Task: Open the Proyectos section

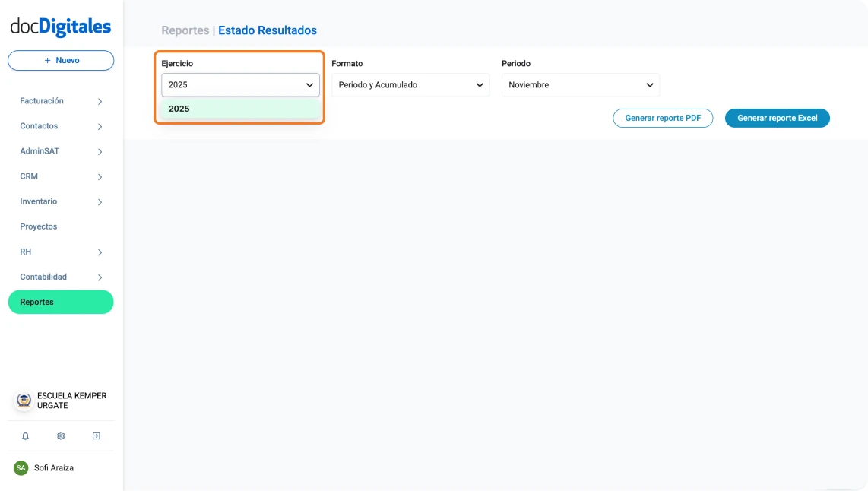Action: 39,226
